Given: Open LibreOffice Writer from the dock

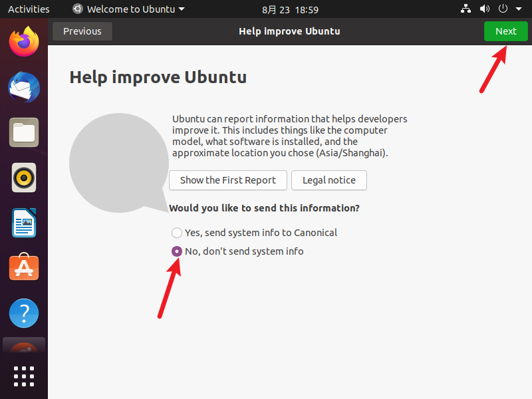Looking at the screenshot, I should pos(24,223).
